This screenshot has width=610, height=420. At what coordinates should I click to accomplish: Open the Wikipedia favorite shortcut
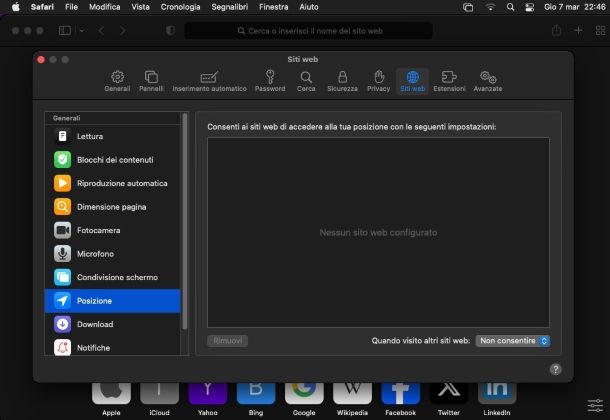point(351,391)
